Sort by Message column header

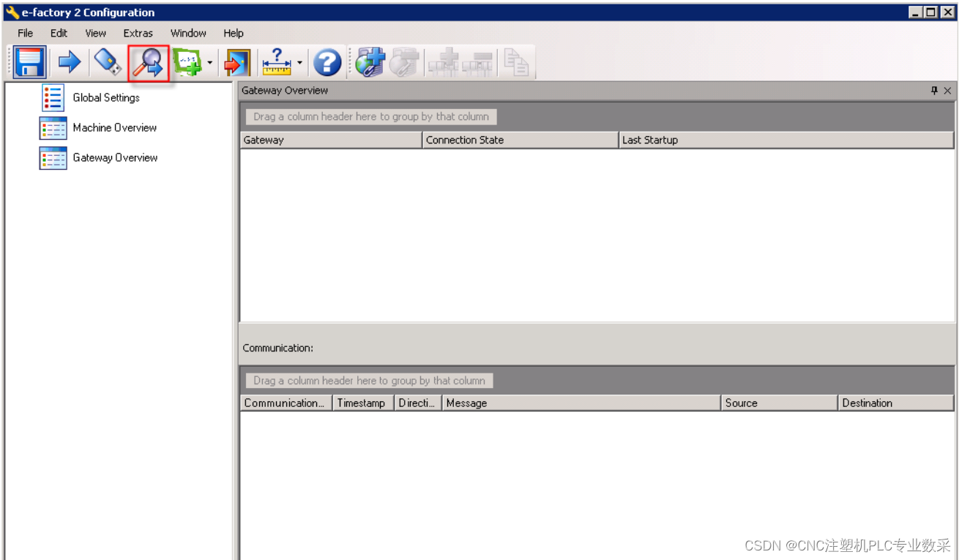[581, 403]
